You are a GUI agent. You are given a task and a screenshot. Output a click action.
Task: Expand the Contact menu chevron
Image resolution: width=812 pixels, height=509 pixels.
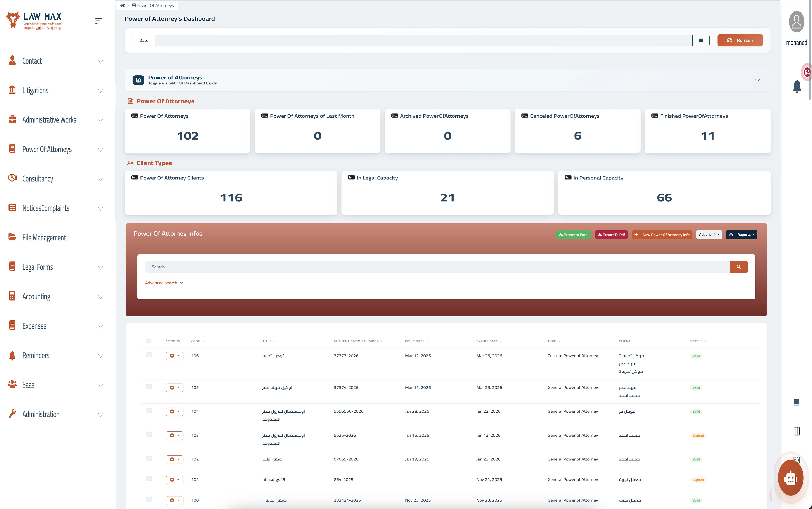click(100, 62)
